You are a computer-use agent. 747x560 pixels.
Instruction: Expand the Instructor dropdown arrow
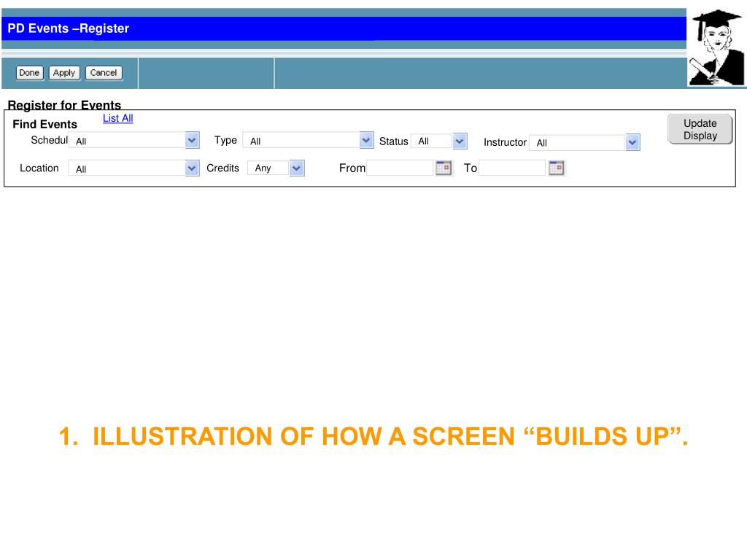(x=632, y=142)
